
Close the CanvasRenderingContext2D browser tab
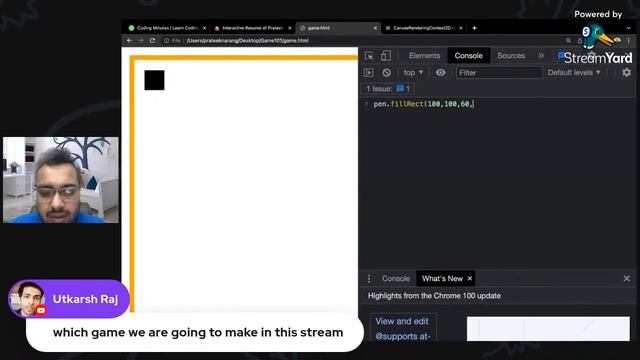pyautogui.click(x=461, y=28)
